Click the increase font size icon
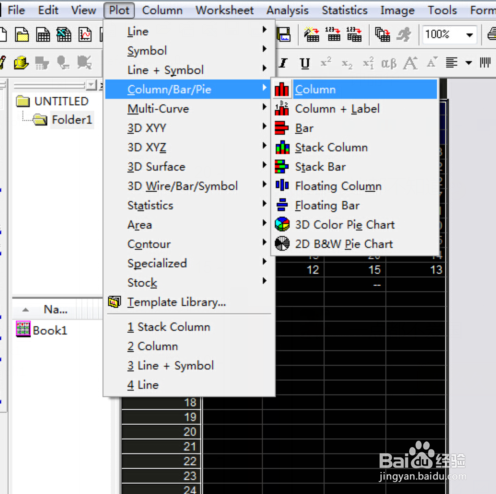The width and height of the screenshot is (496, 494). (x=410, y=63)
